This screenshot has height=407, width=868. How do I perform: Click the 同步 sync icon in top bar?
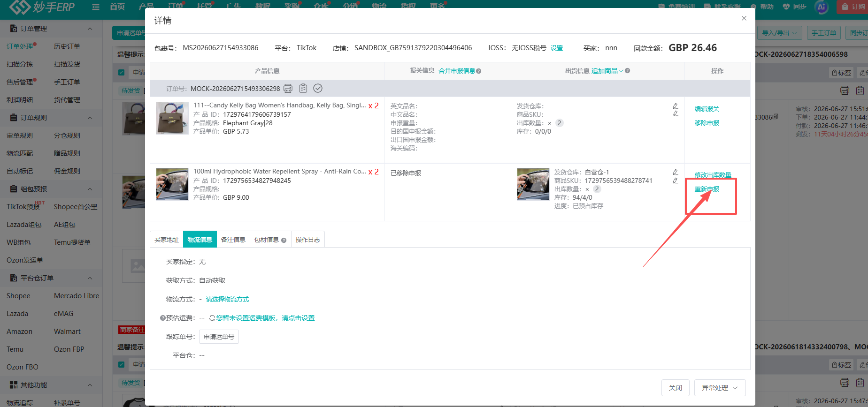pyautogui.click(x=786, y=7)
